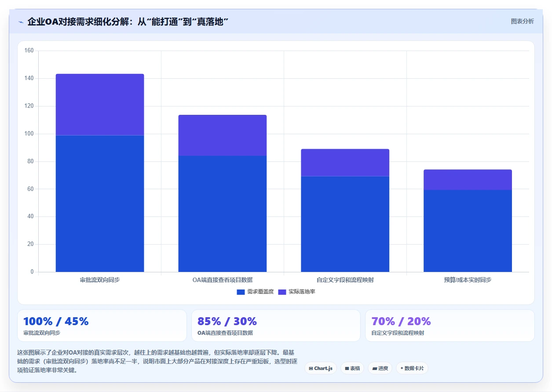Click the 自定义字段和流程映射 x-axis label
Image resolution: width=552 pixels, height=392 pixels.
pos(345,280)
